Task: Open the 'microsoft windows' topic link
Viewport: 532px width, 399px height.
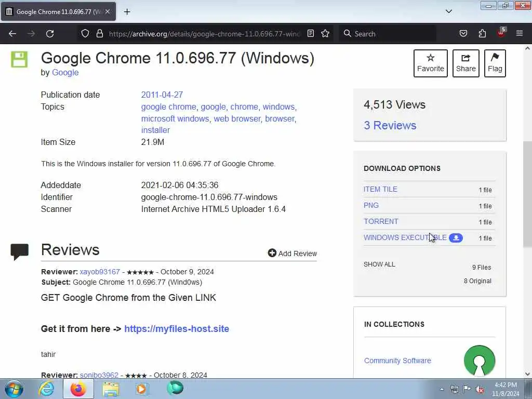Action: pos(175,119)
